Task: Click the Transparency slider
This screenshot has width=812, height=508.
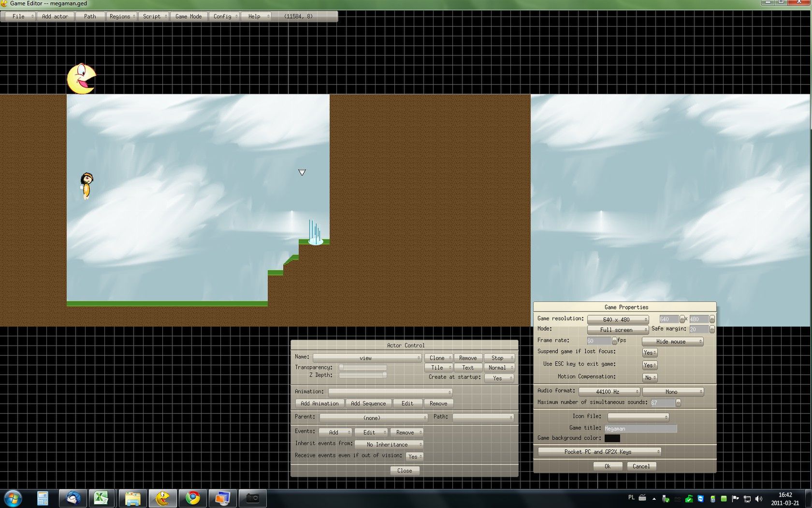Action: [362, 368]
